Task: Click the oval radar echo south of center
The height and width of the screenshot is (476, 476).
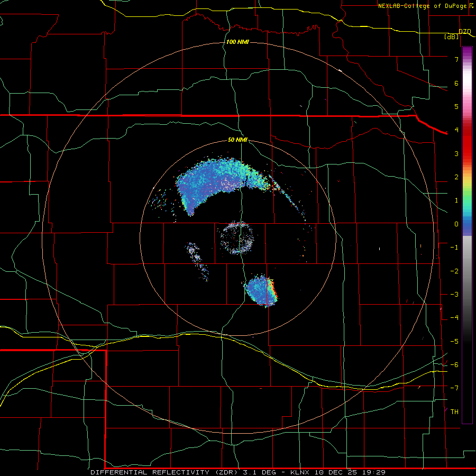Action: click(262, 291)
